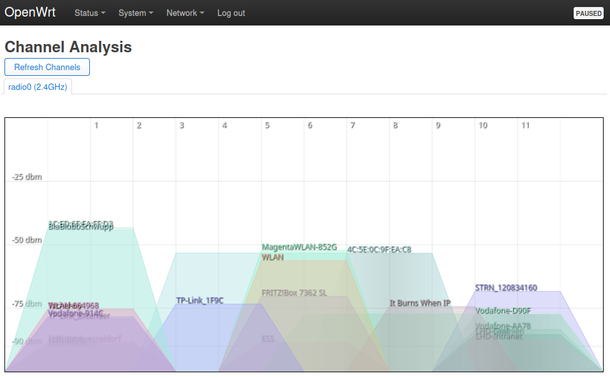This screenshot has width=610, height=378.
Task: Click the channel 6 marker on the chart
Action: [x=310, y=126]
